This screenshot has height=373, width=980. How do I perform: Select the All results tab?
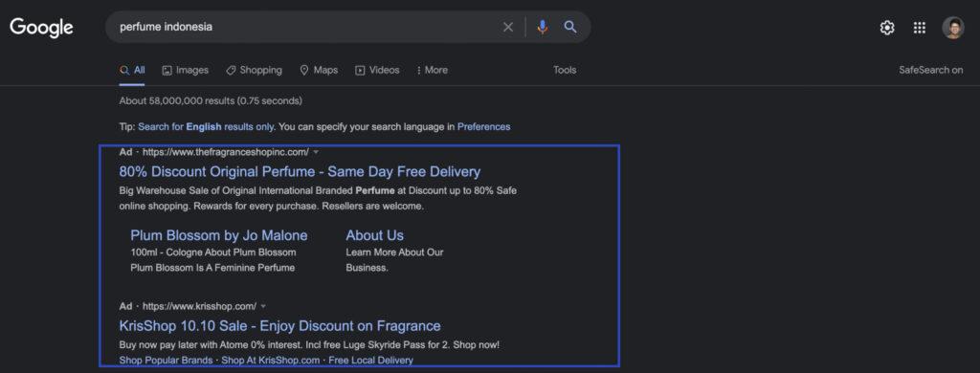coord(132,71)
